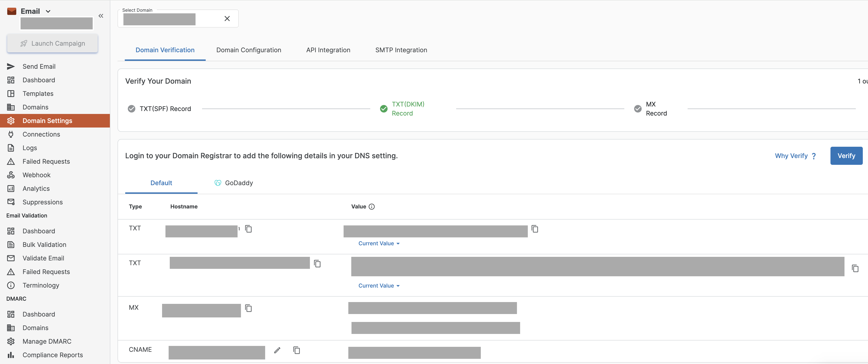Collapse the sidebar with the double chevron

point(101,16)
